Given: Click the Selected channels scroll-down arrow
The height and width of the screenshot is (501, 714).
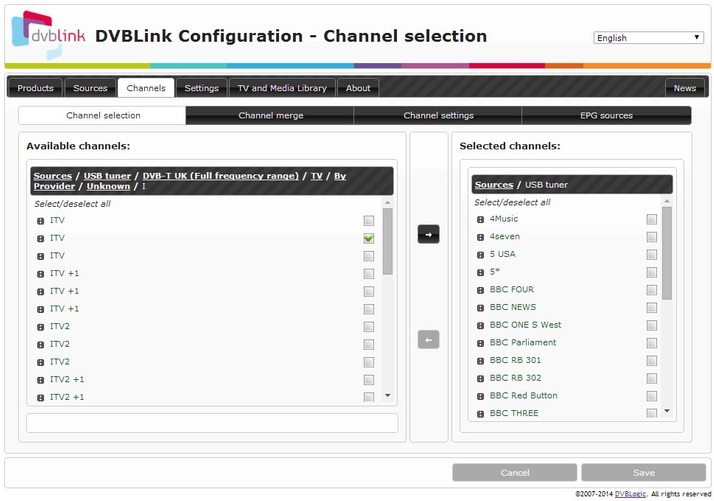Looking at the screenshot, I should [x=667, y=411].
